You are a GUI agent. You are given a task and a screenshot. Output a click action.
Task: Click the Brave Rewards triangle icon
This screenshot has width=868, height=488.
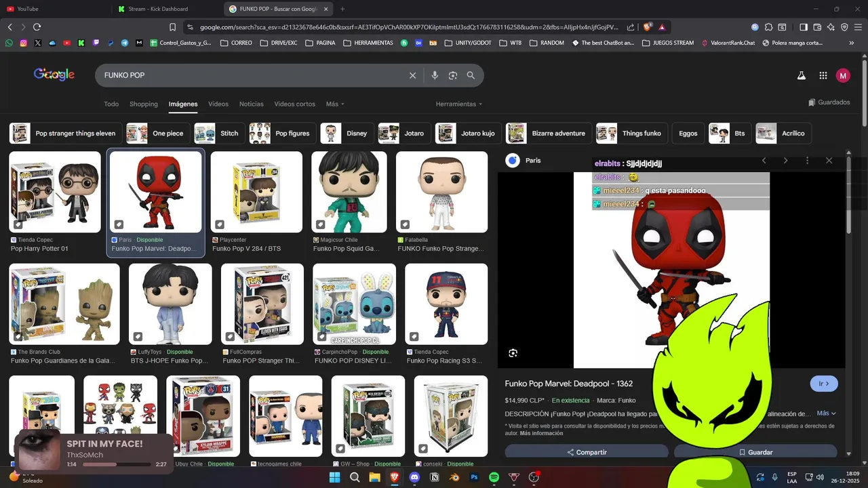click(x=661, y=27)
